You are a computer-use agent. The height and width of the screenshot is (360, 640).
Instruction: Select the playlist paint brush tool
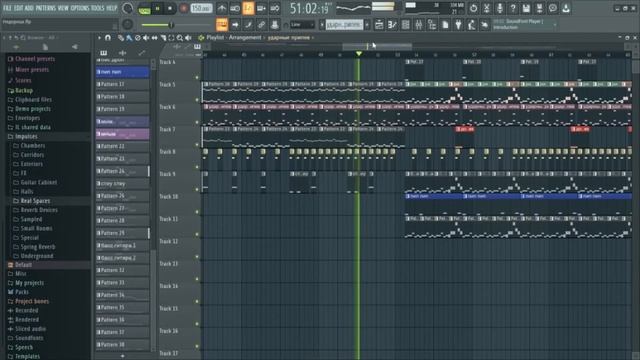(x=129, y=38)
